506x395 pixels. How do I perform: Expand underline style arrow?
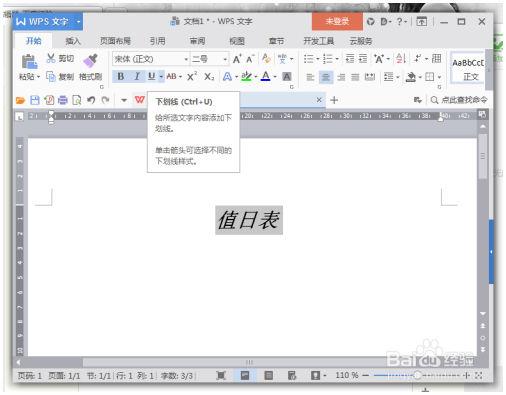pyautogui.click(x=161, y=77)
